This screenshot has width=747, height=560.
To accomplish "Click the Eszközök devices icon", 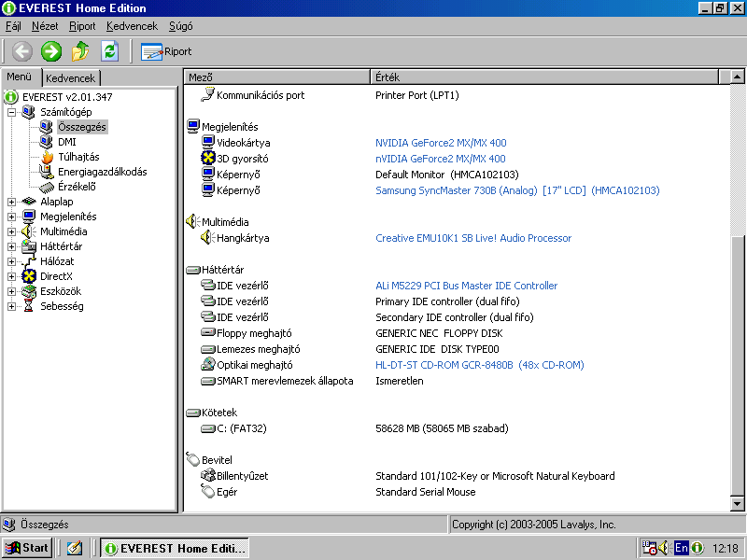I will [x=29, y=291].
